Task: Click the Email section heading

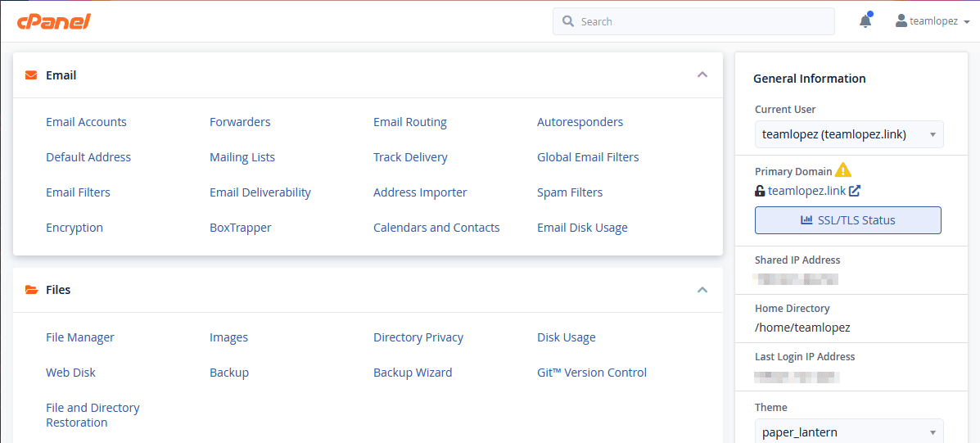Action: (61, 75)
